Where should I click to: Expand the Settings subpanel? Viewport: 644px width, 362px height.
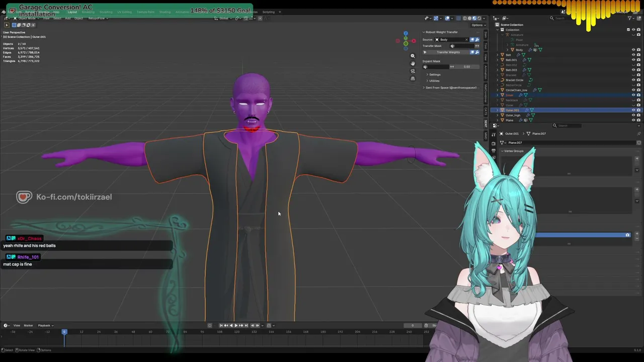[x=428, y=74]
